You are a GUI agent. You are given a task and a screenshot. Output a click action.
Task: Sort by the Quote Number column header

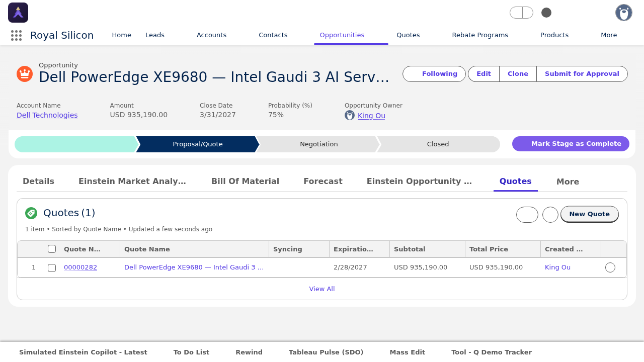pyautogui.click(x=82, y=249)
